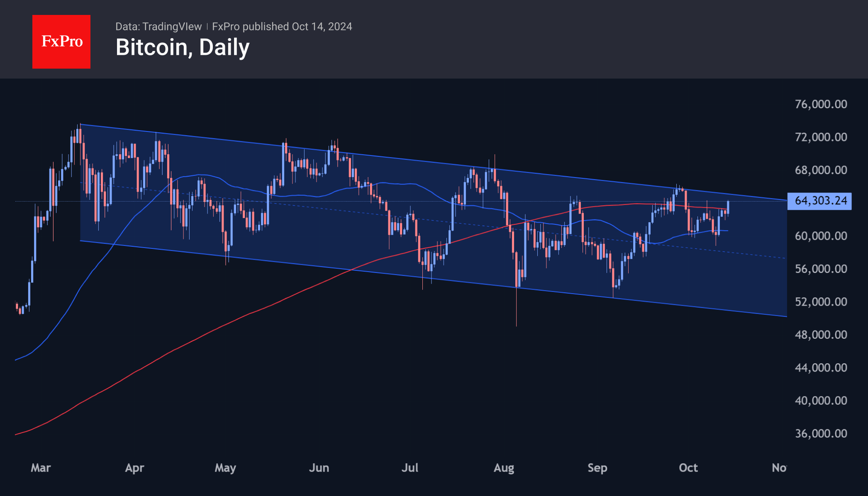The image size is (868, 496).
Task: Click the "Data: TradingView" source text
Action: click(x=158, y=27)
